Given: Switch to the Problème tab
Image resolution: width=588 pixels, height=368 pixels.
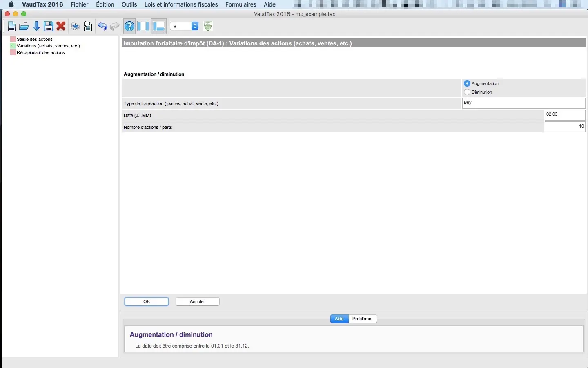Looking at the screenshot, I should (362, 319).
